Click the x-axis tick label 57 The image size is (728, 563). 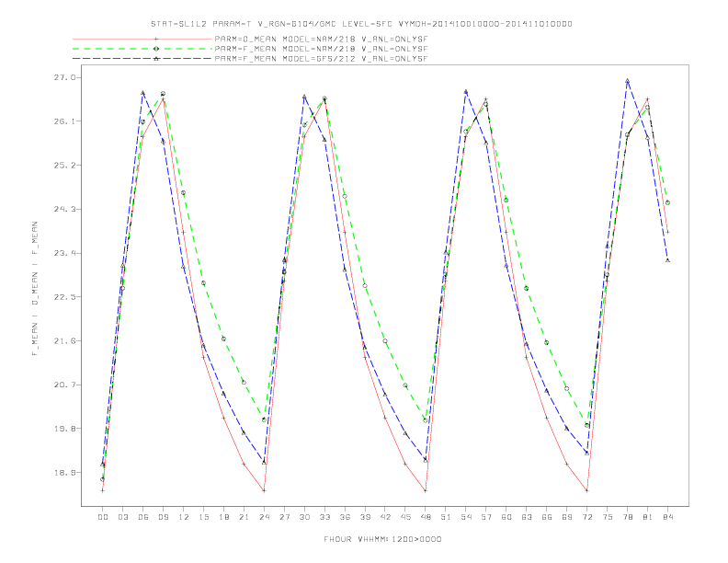tap(486, 517)
